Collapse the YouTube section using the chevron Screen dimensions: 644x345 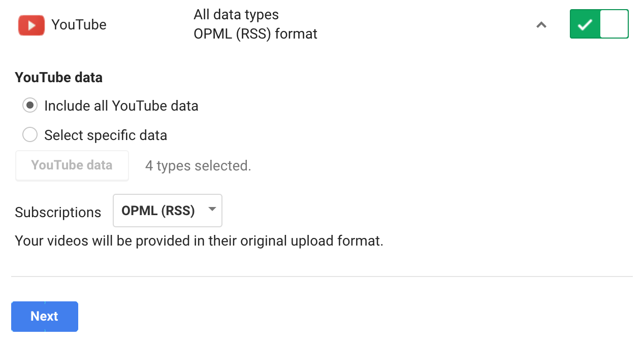point(541,24)
